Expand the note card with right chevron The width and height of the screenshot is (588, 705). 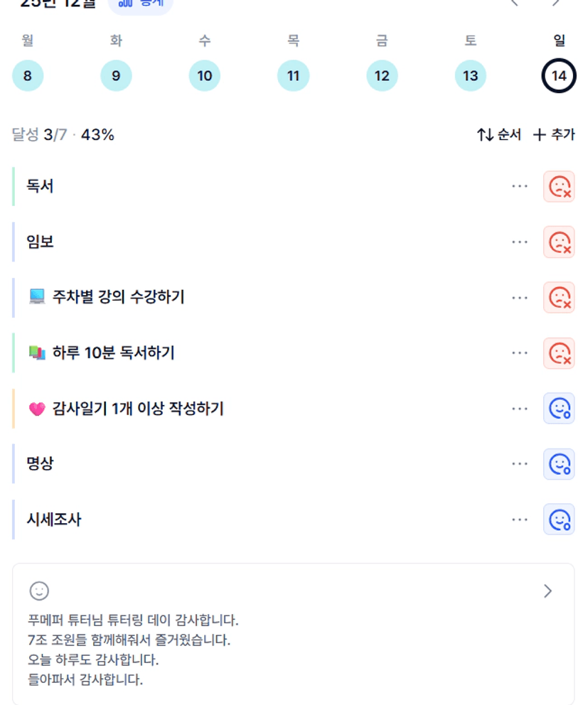click(x=547, y=591)
